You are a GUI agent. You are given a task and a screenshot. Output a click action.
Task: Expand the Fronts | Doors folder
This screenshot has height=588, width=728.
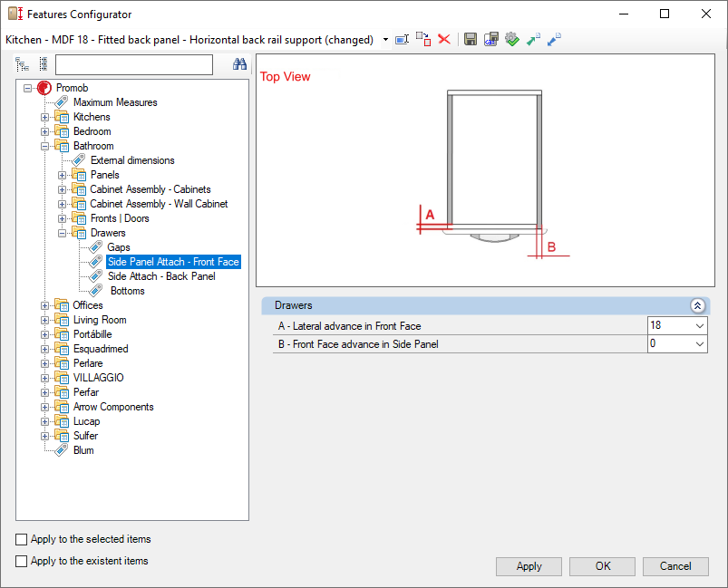pyautogui.click(x=63, y=218)
